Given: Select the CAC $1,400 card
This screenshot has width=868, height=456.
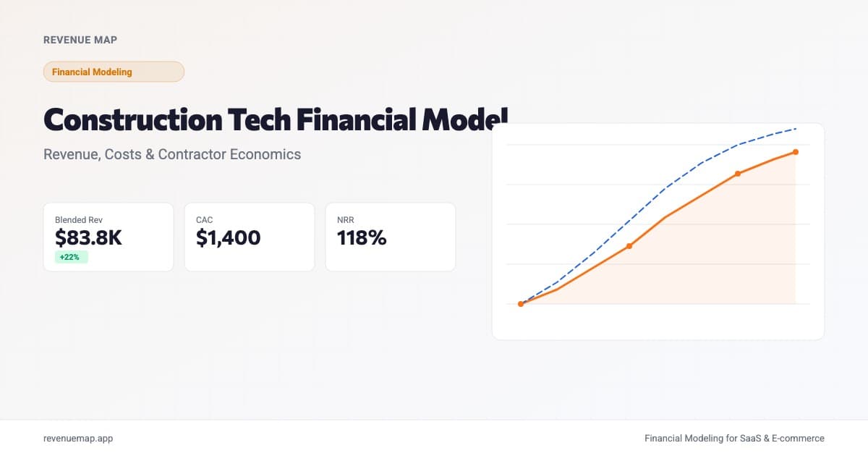Looking at the screenshot, I should pos(250,237).
